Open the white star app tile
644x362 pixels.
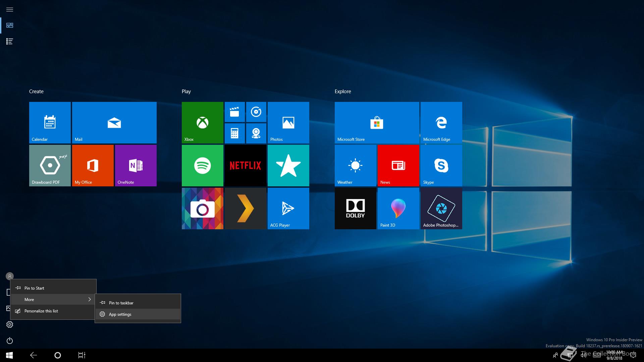[288, 166]
